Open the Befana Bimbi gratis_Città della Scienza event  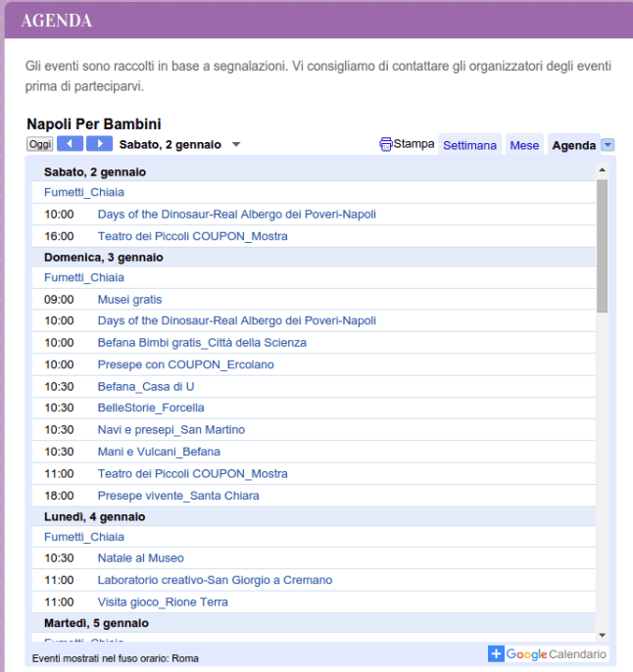click(x=202, y=343)
